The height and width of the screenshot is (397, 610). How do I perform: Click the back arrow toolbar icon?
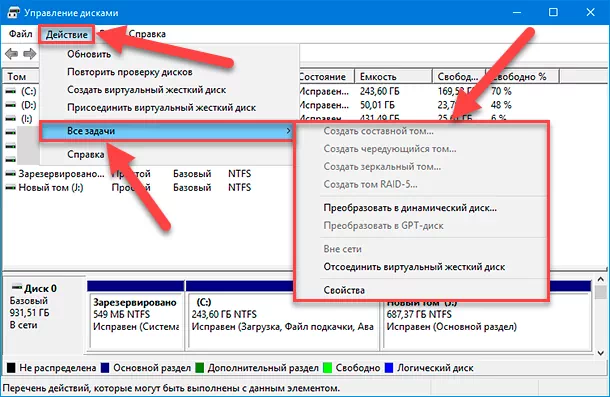tap(11, 54)
